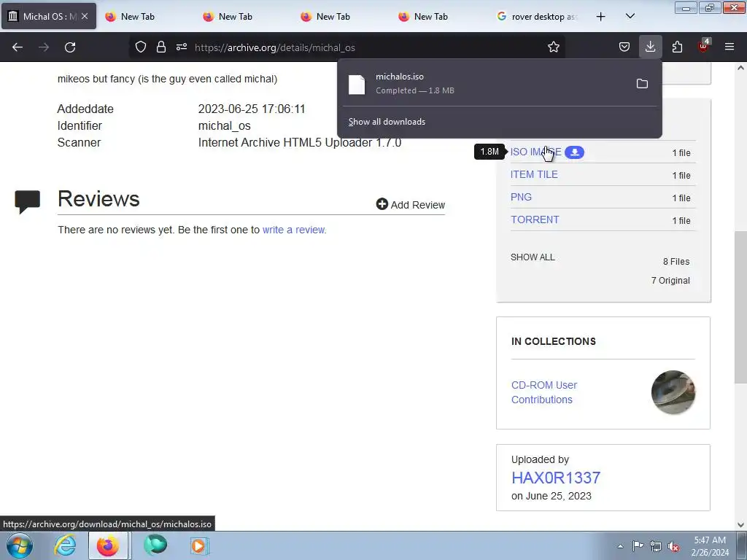Click the TORRENT download link
Viewport: 747px width, 560px height.
(535, 219)
